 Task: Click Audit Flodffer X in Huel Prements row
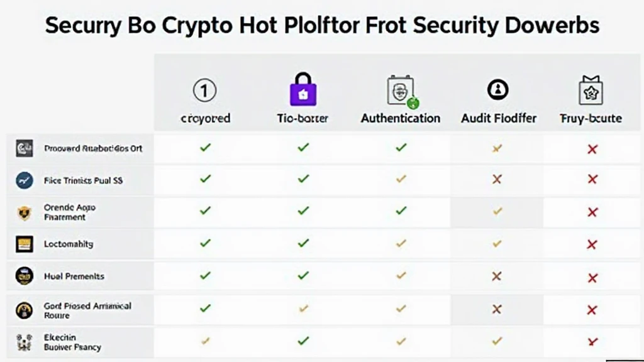coord(497,277)
